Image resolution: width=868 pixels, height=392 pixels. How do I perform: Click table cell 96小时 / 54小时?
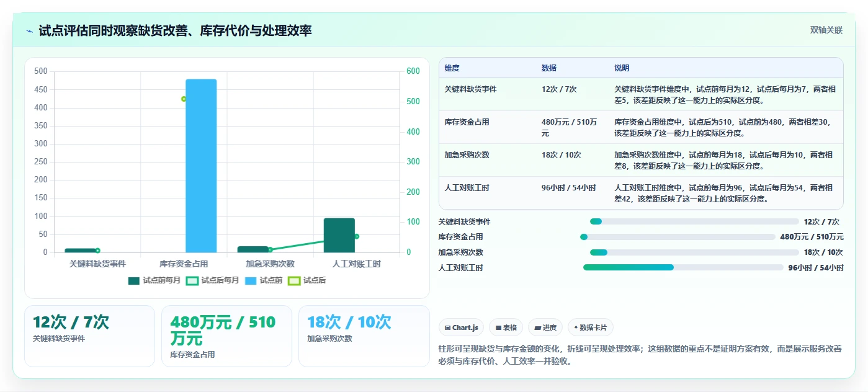568,188
